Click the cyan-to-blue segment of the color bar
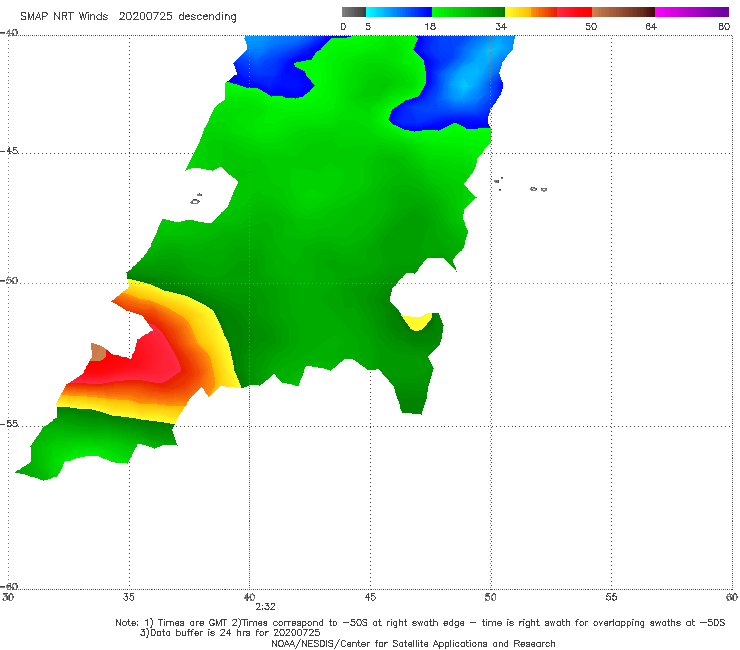Screen dimensions: 740x650 click(x=399, y=12)
